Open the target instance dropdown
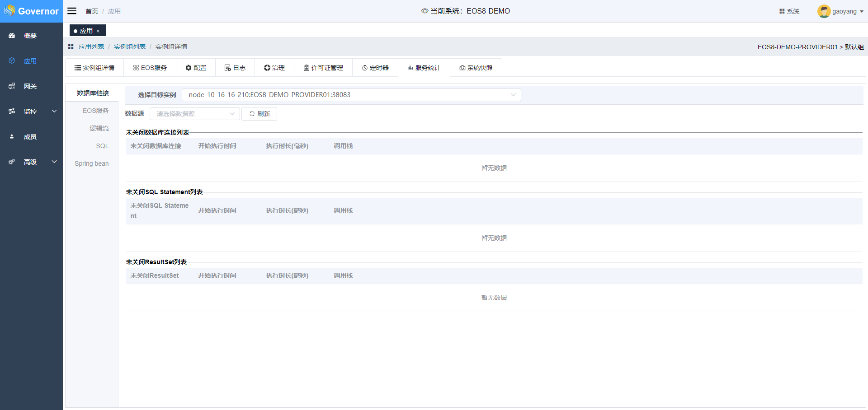The width and height of the screenshot is (868, 410). click(351, 95)
